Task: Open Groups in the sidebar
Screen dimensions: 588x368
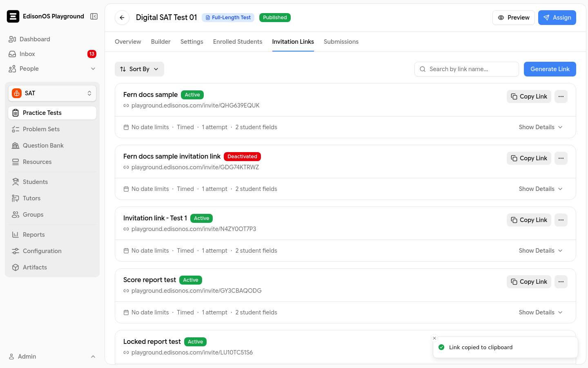Action: (x=52, y=215)
